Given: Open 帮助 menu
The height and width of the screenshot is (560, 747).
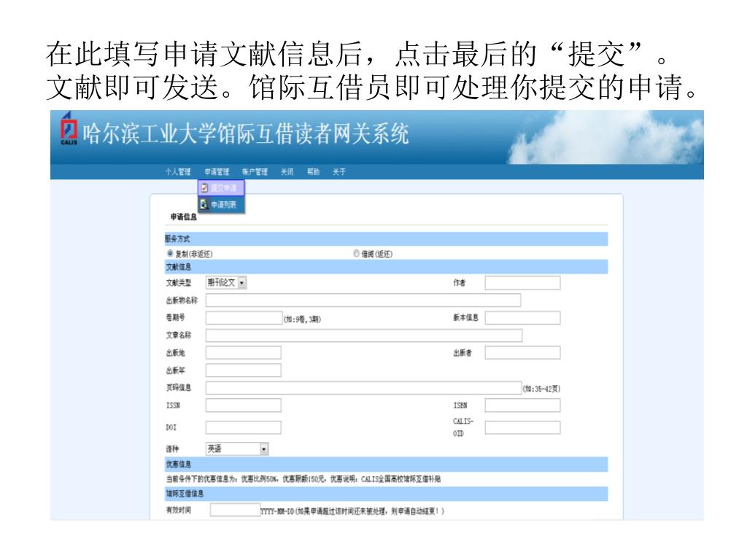Looking at the screenshot, I should point(314,172).
